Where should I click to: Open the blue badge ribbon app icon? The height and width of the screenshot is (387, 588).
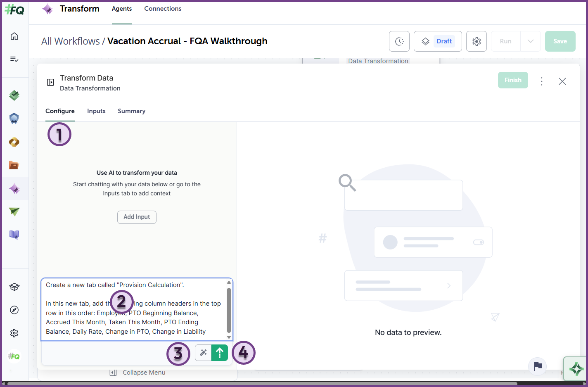(x=14, y=119)
